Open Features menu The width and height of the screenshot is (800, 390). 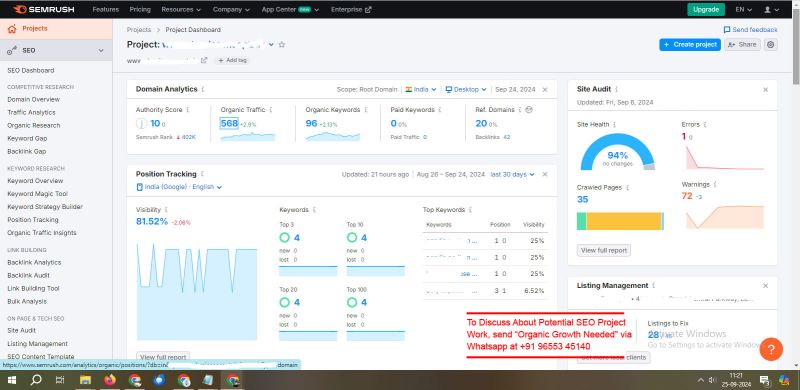point(106,9)
